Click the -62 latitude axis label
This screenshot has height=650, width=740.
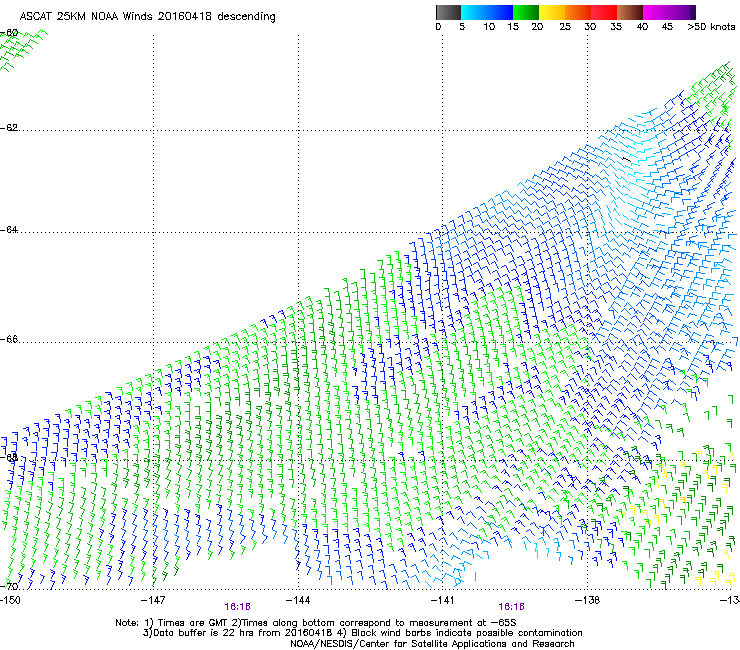coord(9,127)
